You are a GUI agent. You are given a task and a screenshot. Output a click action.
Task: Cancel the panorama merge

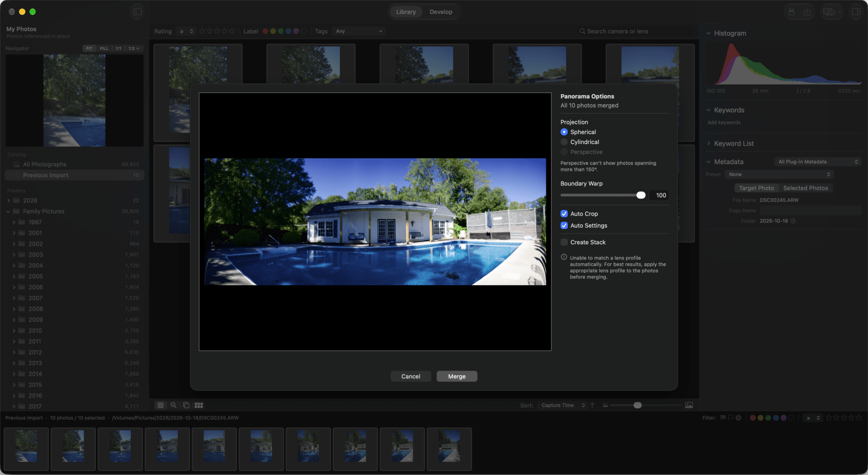tap(410, 376)
